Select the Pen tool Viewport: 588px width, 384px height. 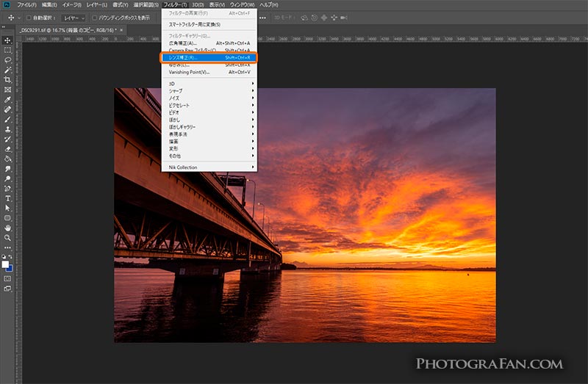(x=7, y=189)
